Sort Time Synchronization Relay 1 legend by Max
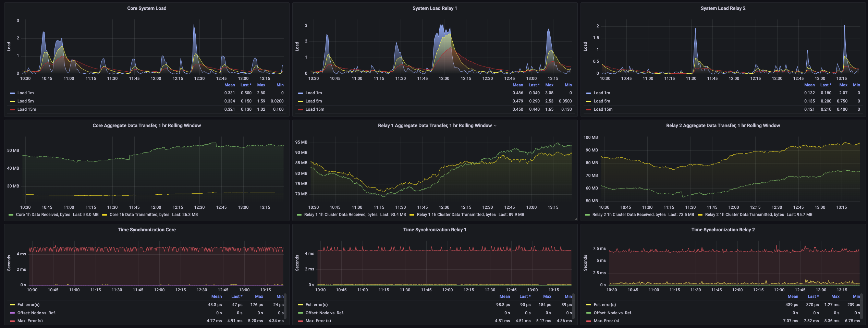This screenshot has height=328, width=868. (547, 296)
